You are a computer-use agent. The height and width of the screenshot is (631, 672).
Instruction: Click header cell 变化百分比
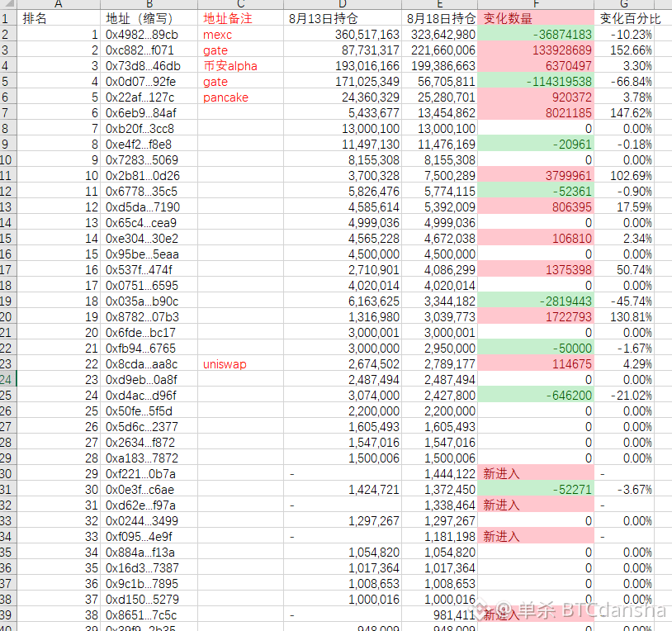624,18
